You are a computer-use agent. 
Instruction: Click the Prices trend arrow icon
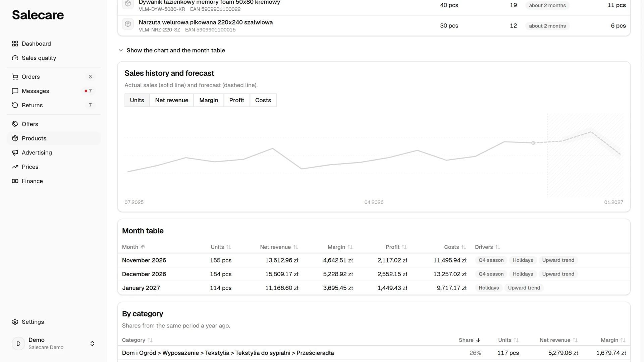[15, 167]
